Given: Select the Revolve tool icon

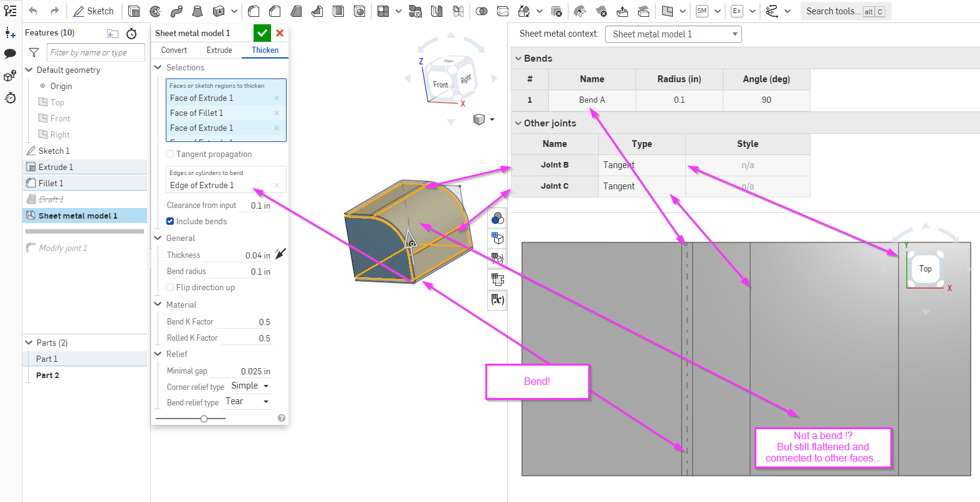Looking at the screenshot, I should coord(155,11).
